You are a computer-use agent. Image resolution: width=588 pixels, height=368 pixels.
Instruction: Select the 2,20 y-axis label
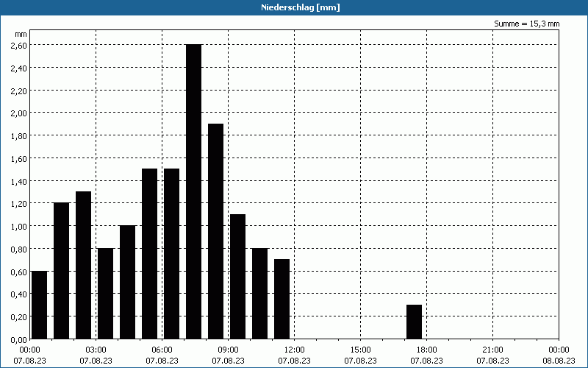pyautogui.click(x=19, y=91)
